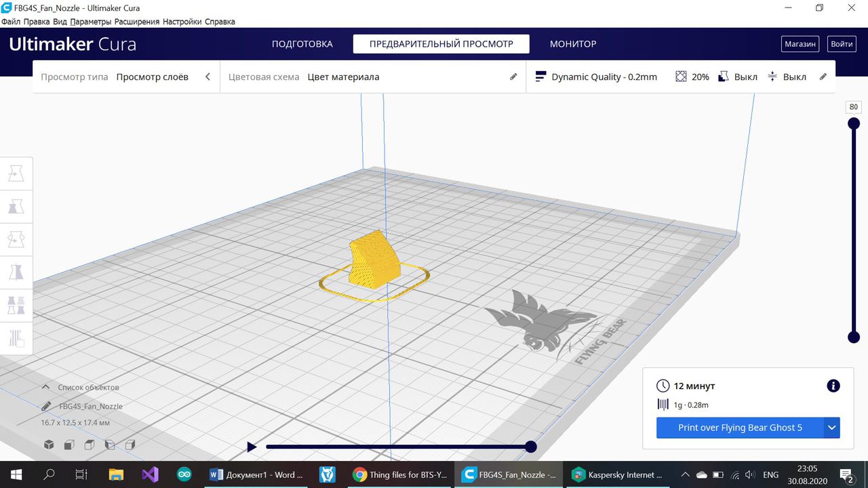
Task: Click the Войти sign-in button
Action: point(842,44)
